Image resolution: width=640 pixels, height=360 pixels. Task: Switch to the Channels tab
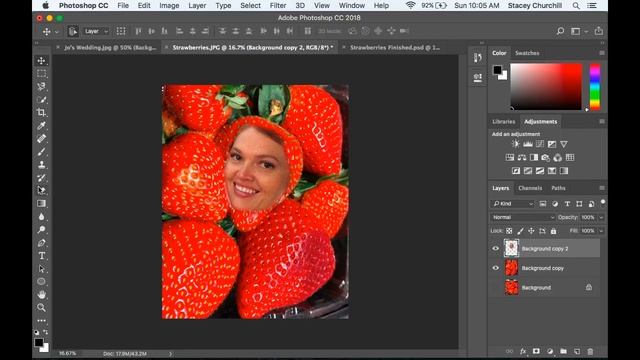(530, 188)
